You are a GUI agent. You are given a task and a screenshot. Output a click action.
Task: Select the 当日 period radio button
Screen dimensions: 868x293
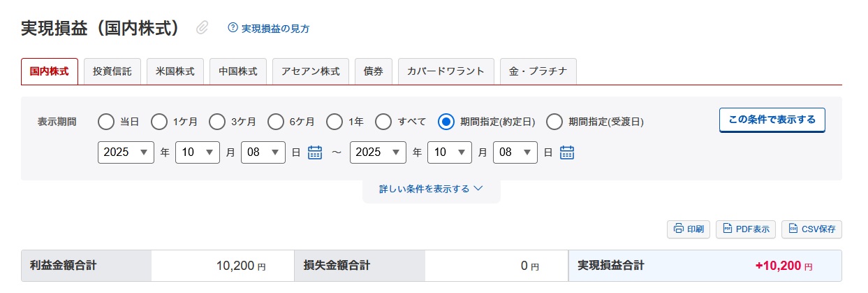[x=106, y=122]
